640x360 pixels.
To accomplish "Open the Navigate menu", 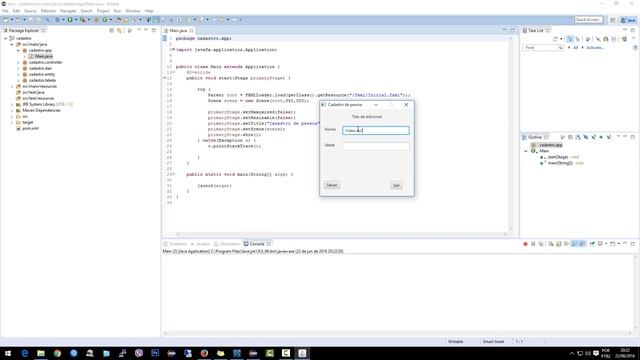I will tap(68, 11).
